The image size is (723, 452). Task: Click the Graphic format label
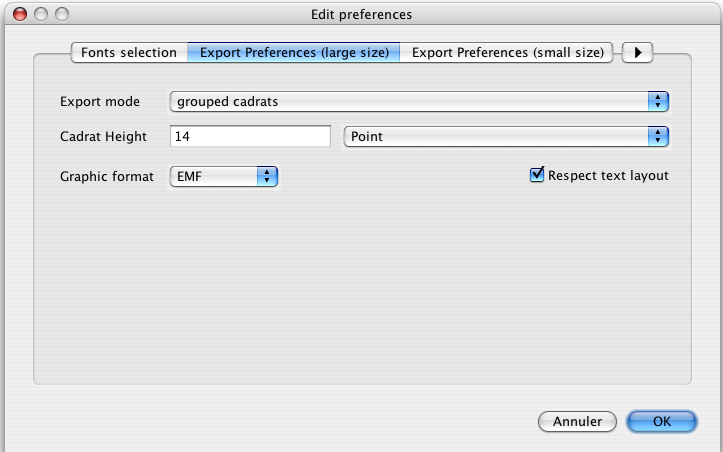pos(107,176)
